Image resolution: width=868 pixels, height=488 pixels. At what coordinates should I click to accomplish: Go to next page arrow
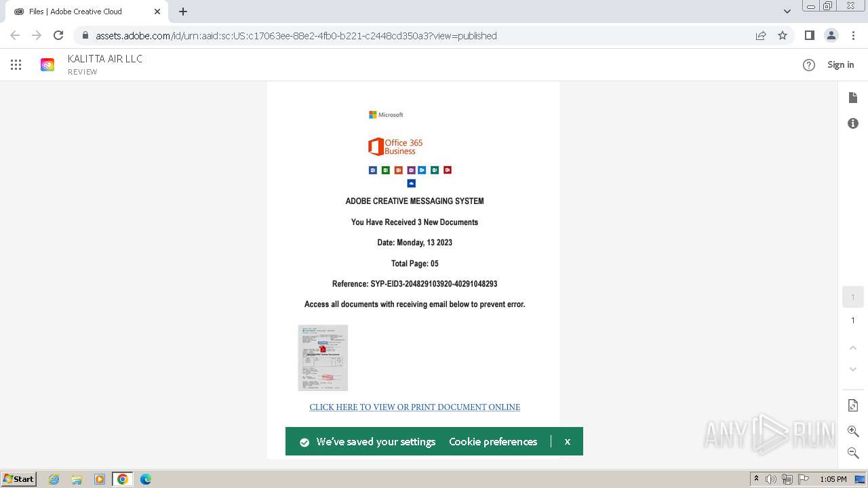click(x=853, y=369)
